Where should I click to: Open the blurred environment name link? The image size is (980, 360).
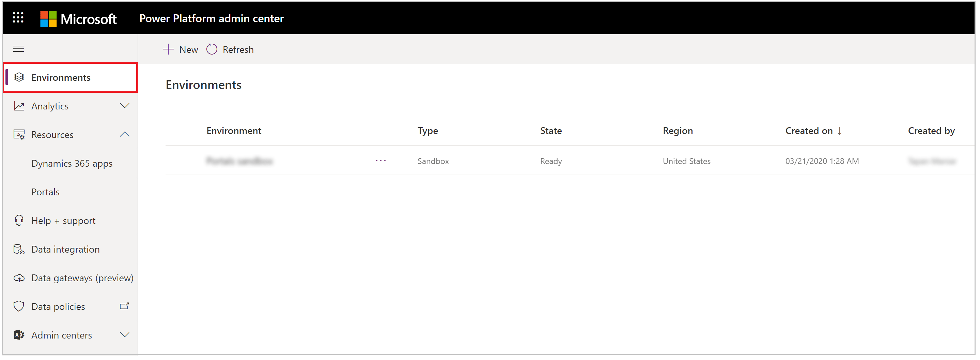pyautogui.click(x=240, y=161)
